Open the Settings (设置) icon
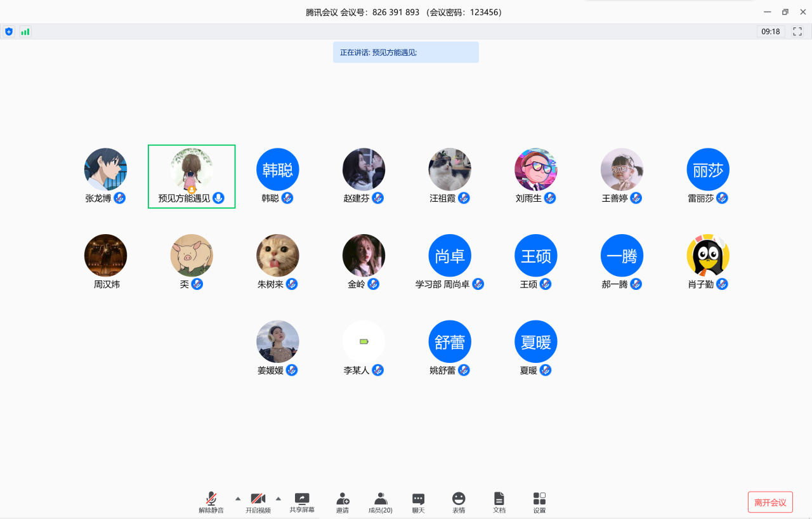The image size is (812, 519). [539, 502]
